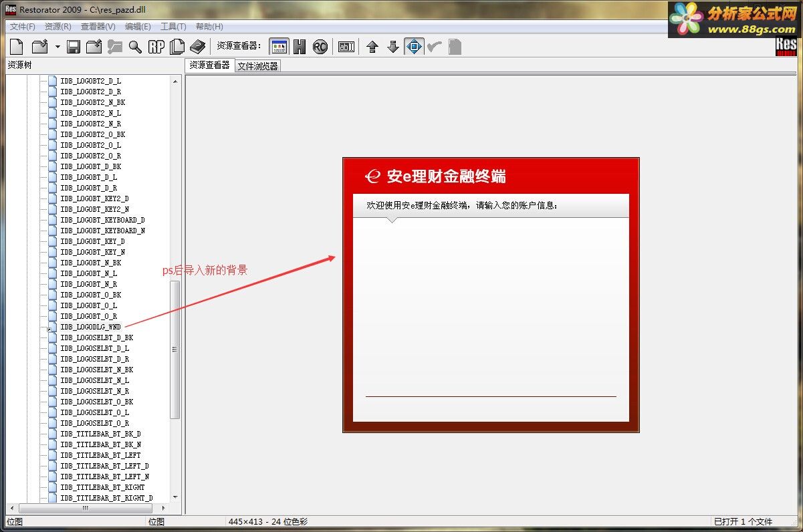Open Find with the magnifier icon

click(x=135, y=47)
